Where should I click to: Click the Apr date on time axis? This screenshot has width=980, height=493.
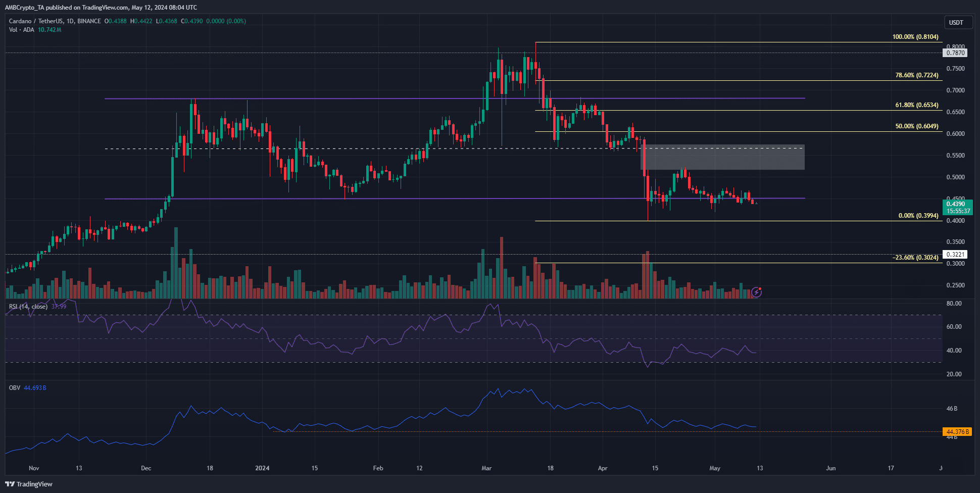tap(603, 468)
